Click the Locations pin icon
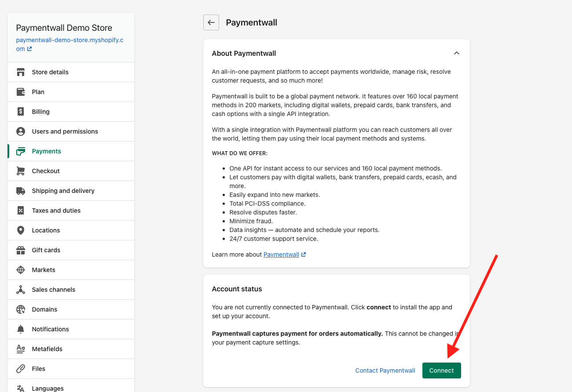The height and width of the screenshot is (392, 572). click(21, 230)
